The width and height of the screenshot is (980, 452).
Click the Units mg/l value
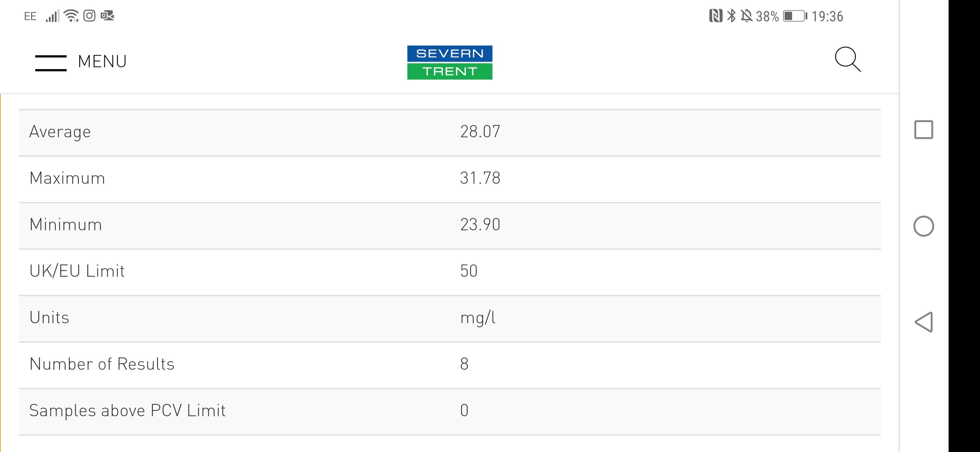click(x=478, y=318)
